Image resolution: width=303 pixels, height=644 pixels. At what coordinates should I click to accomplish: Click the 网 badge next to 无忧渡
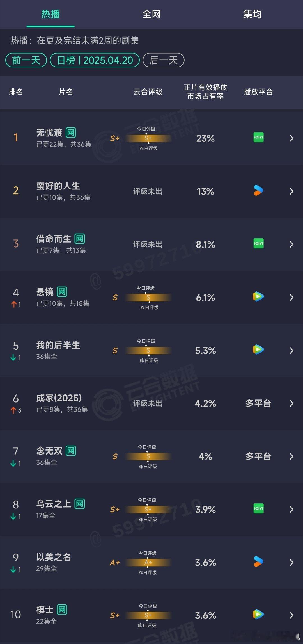pyautogui.click(x=71, y=133)
